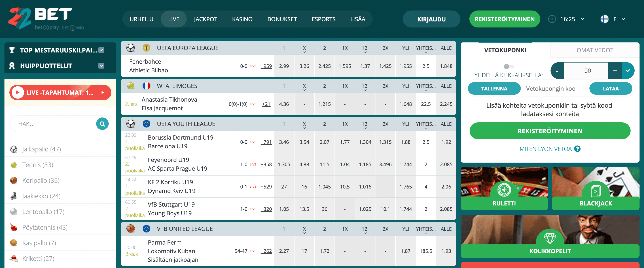Click the search magnifier button
Viewport: 644px width, 268px height.
[102, 124]
